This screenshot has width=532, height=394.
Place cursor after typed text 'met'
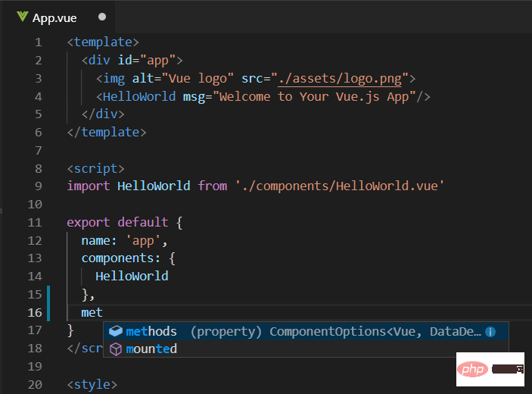click(x=103, y=312)
